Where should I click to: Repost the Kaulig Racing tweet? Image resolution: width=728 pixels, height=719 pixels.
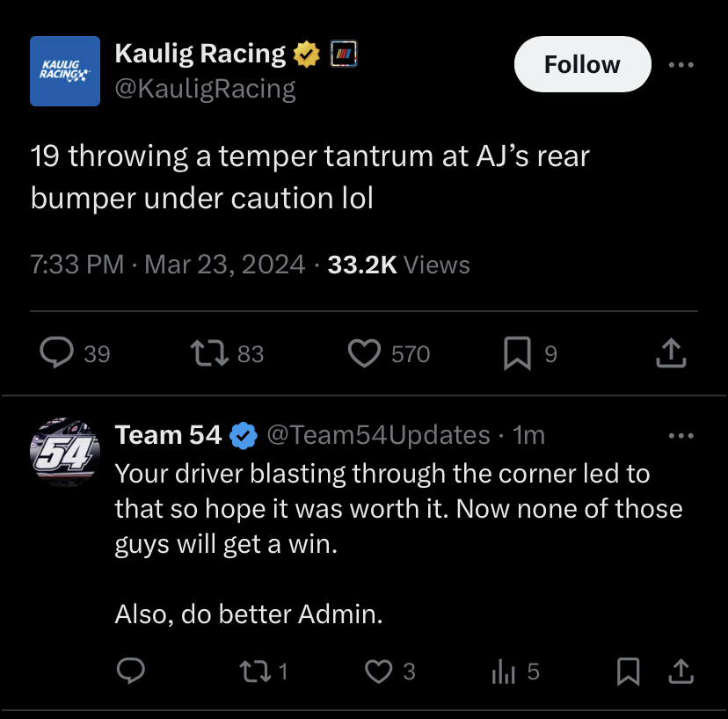coord(209,353)
